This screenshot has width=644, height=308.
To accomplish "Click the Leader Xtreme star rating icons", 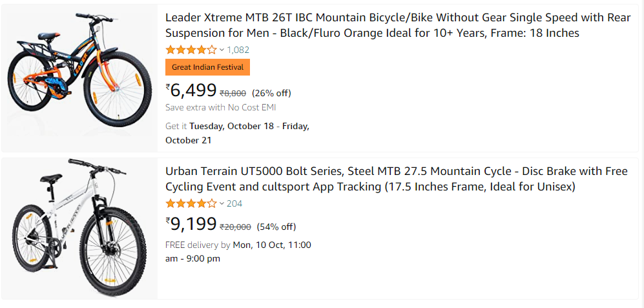I will tap(191, 50).
